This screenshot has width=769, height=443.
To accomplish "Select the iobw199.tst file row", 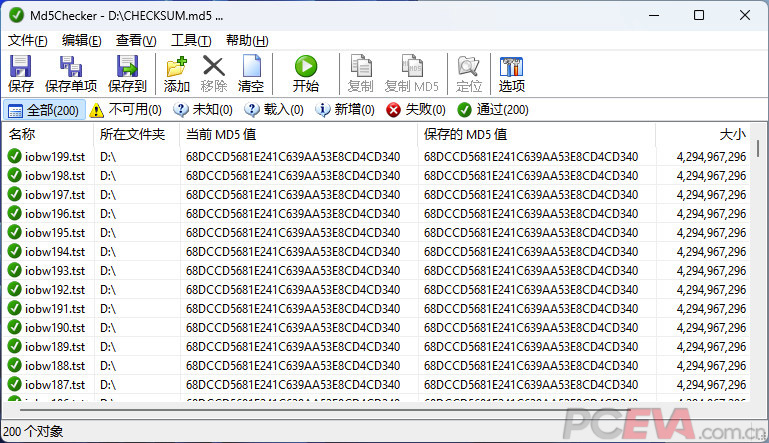I will (54, 156).
